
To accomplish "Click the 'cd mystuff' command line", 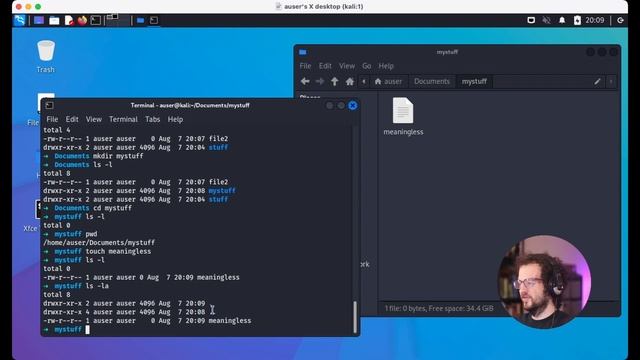I will click(112, 208).
